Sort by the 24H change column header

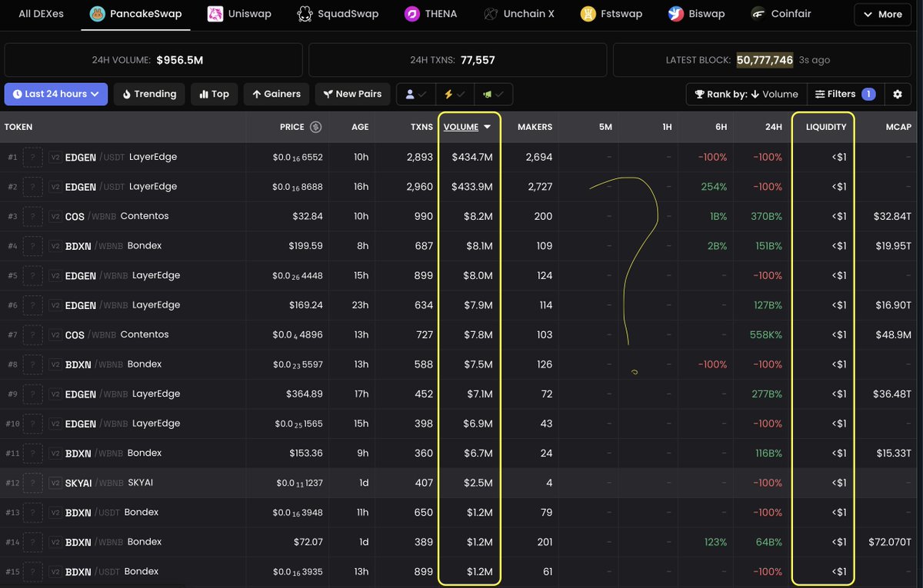pyautogui.click(x=774, y=127)
